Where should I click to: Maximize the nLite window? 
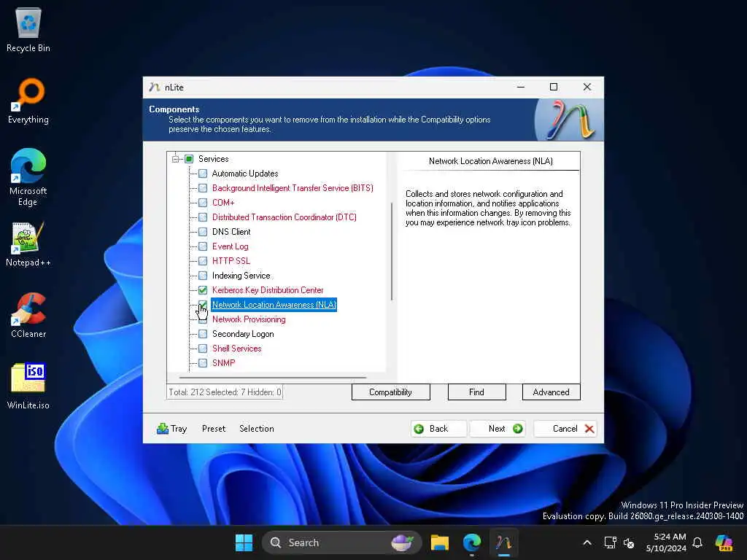554,87
